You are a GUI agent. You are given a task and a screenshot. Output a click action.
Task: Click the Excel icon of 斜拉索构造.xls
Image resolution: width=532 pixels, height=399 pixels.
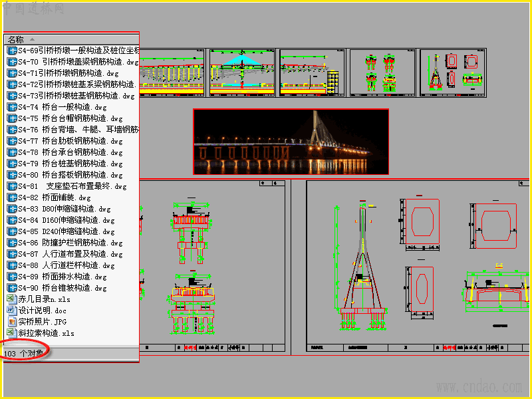12,333
